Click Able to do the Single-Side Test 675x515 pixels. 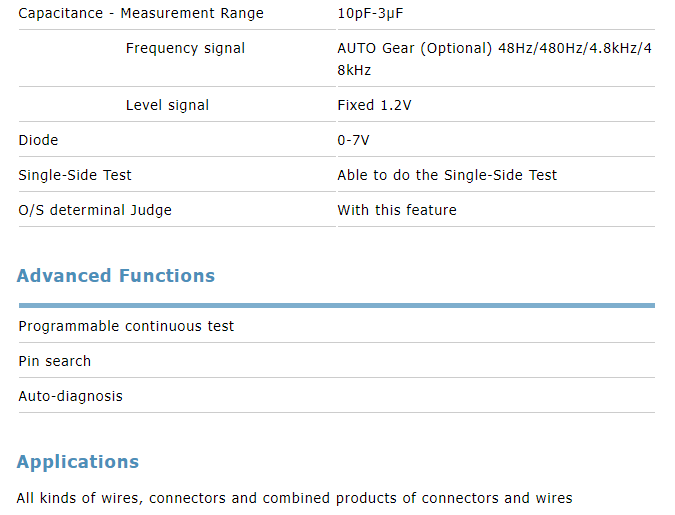447,175
